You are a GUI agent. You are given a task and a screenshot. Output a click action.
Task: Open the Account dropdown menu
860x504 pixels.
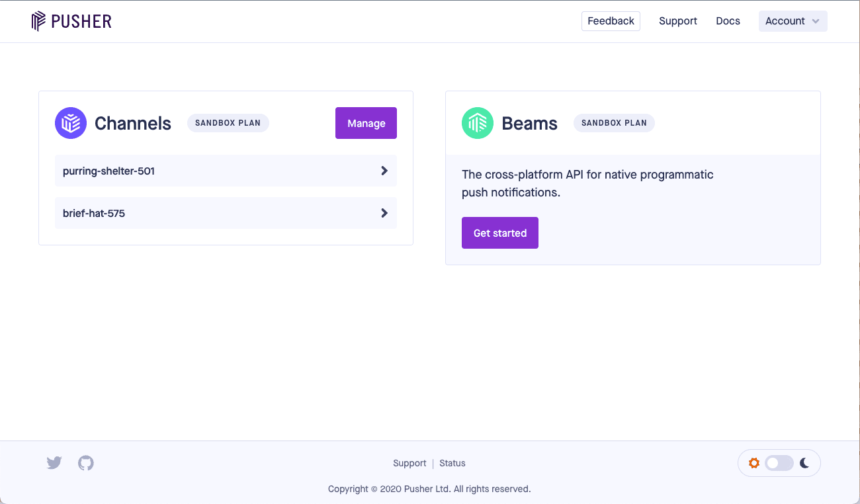point(793,21)
